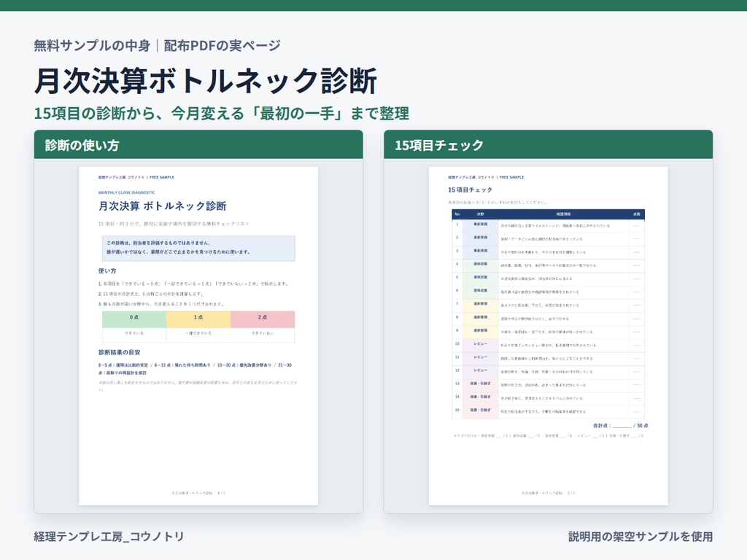Click the category subtotal line below the table
The image size is (747, 560).
(x=549, y=436)
